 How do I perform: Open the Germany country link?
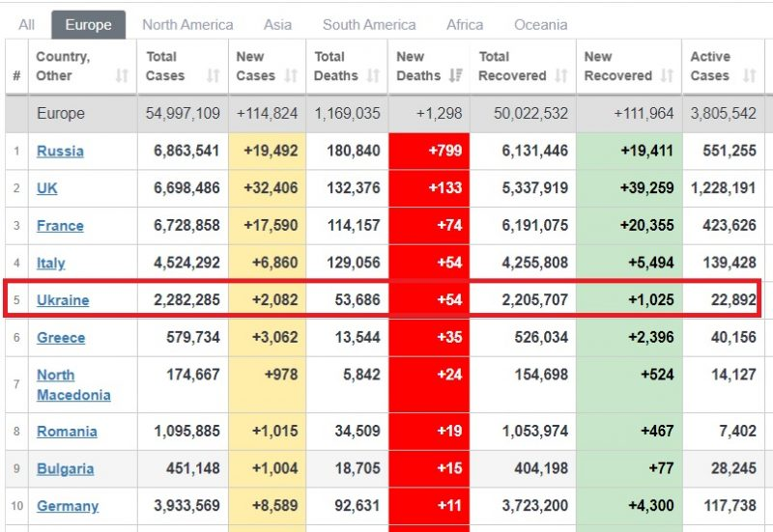click(68, 506)
